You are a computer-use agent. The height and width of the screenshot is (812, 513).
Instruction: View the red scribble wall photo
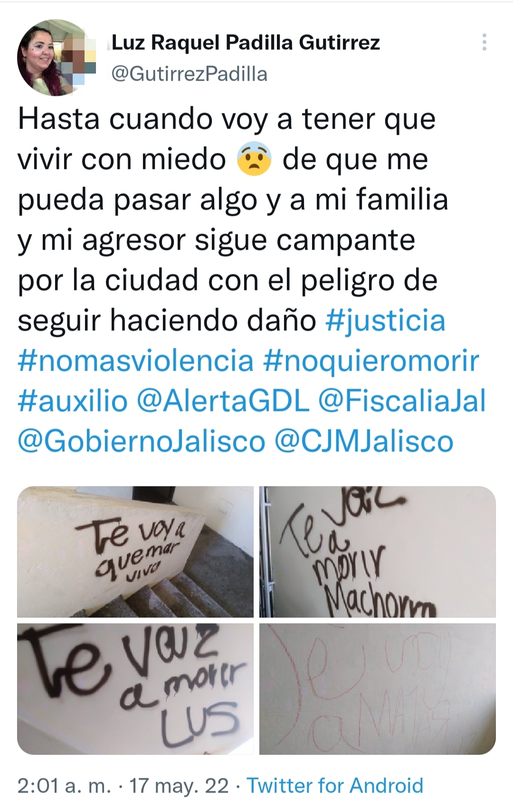pyautogui.click(x=378, y=689)
